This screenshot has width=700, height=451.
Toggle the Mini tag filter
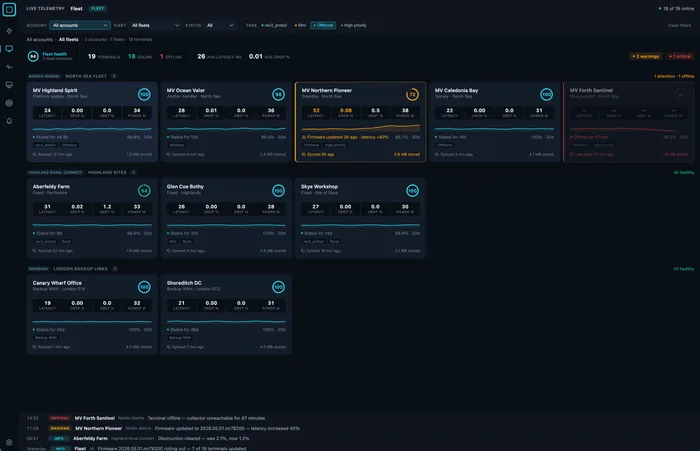[x=300, y=25]
